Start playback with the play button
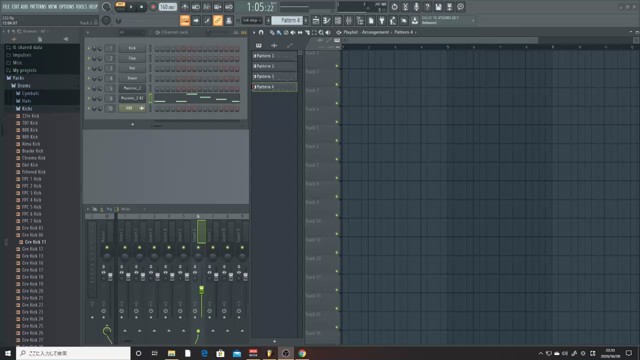Screen dimensions: 640x360 click(x=131, y=7)
